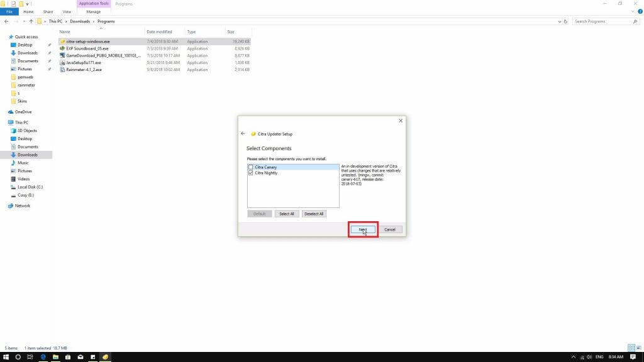Select the Application Tools tab header

tap(94, 4)
